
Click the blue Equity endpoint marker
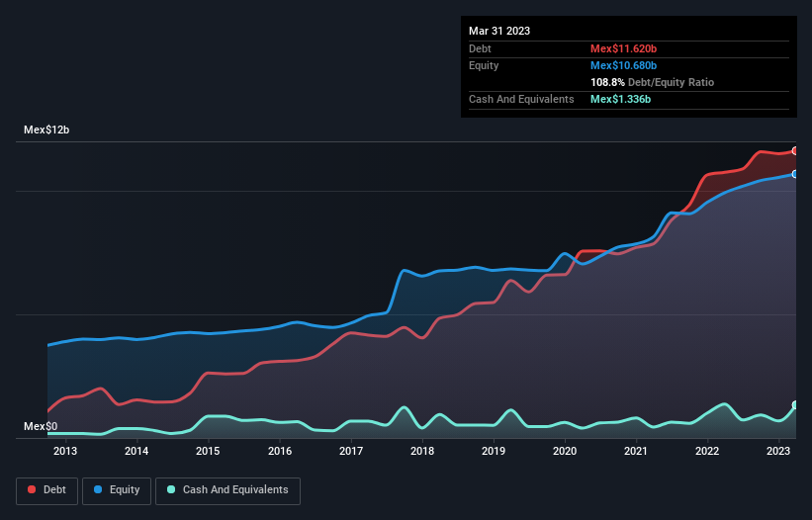click(795, 174)
